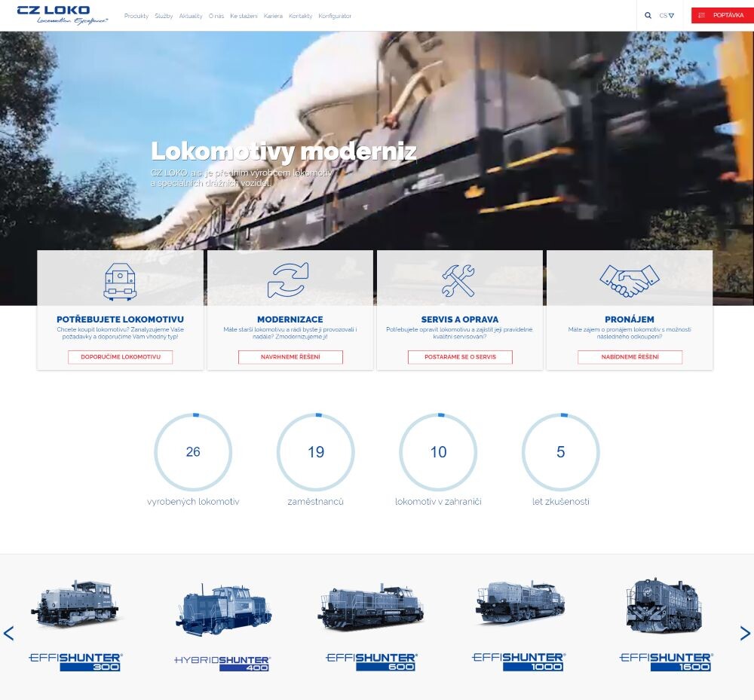Open search with the magnifier icon

[648, 15]
